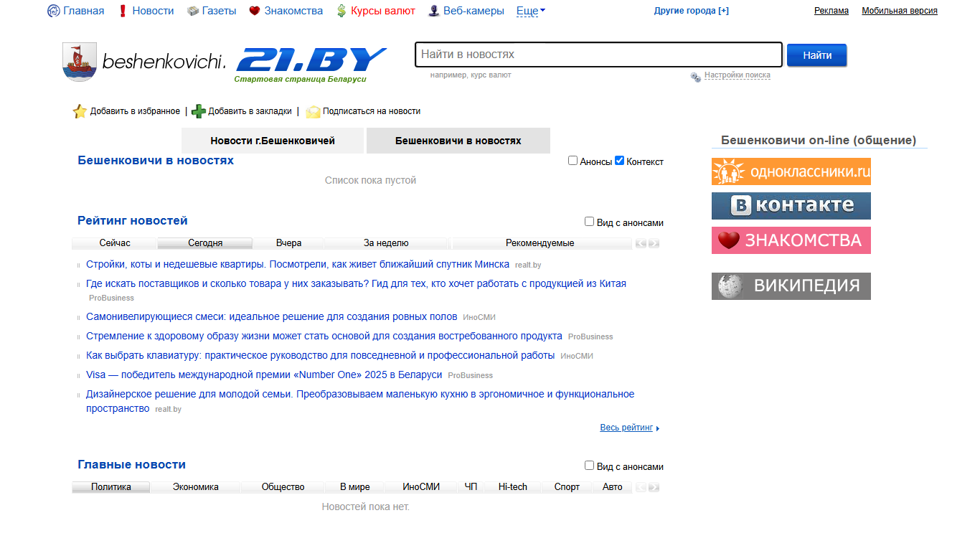Tick Вид с анонсами for Рейтинг новостей
The height and width of the screenshot is (551, 980).
[589, 222]
